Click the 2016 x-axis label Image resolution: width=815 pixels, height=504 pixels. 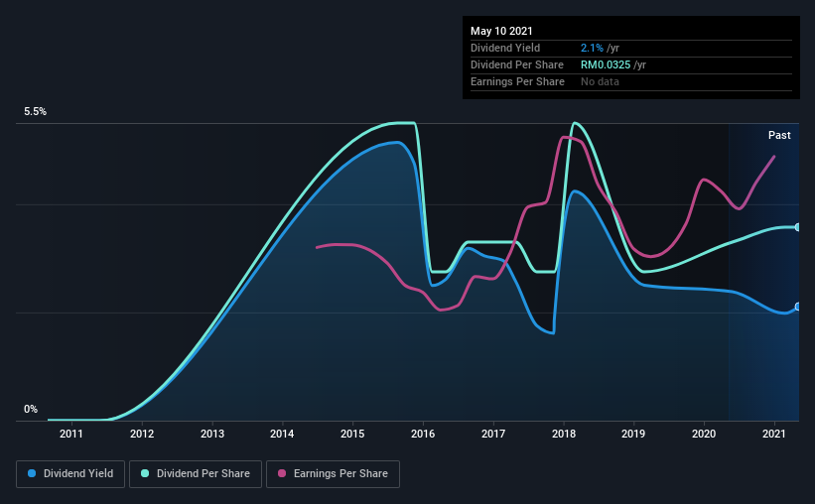point(423,434)
